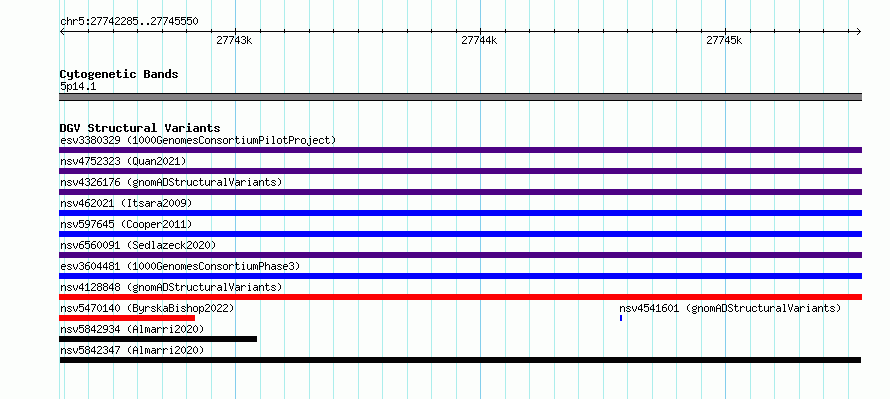Open nsv5470140 (ByrskaBishop2022) label
The height and width of the screenshot is (399, 890).
(147, 308)
